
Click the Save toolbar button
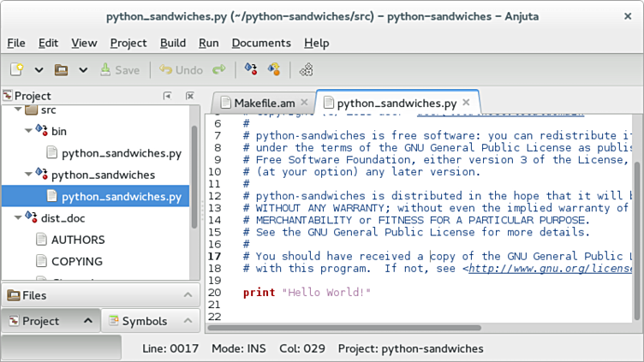tap(119, 69)
